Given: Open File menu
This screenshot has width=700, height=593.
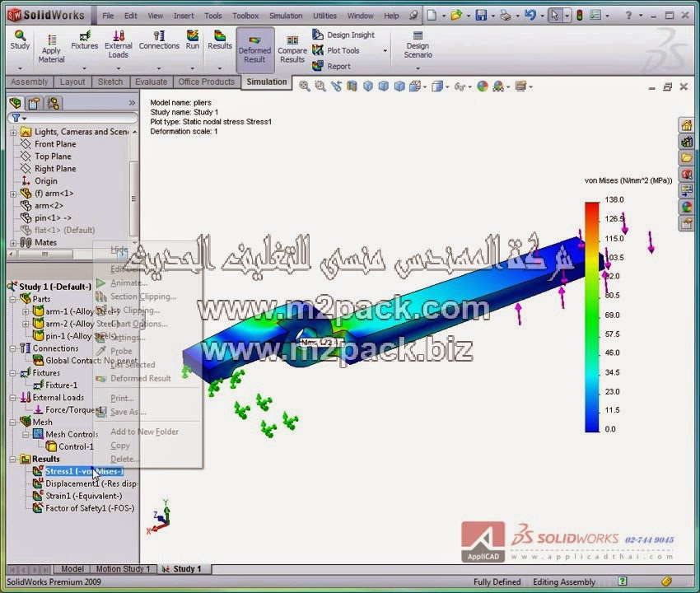Looking at the screenshot, I should (x=108, y=16).
